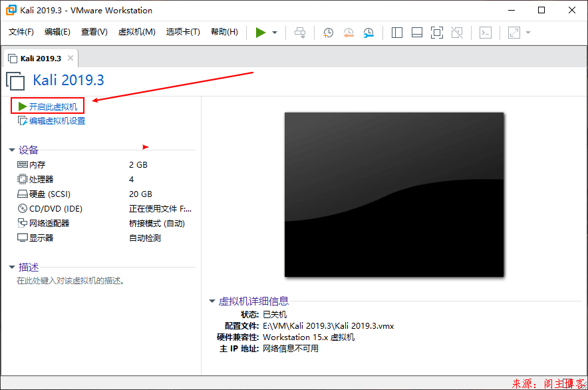Take a snapshot with the clock-plus icon
The image size is (588, 390).
point(328,33)
